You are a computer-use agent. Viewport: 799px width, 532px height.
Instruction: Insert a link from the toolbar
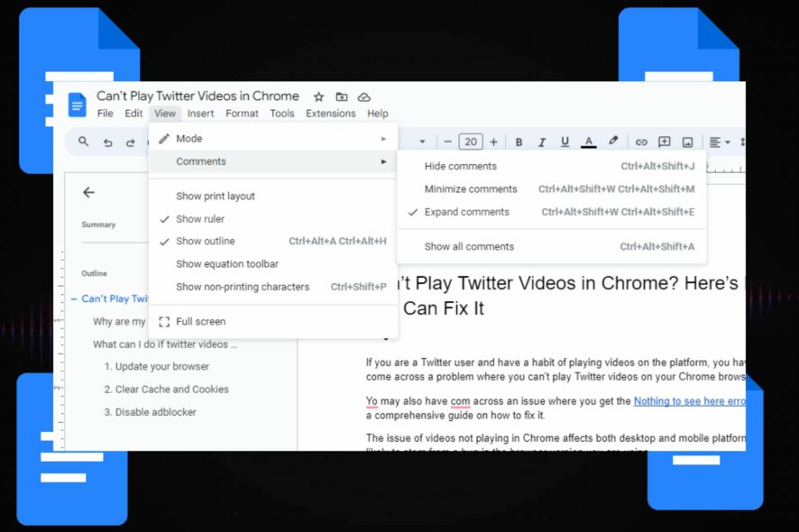pos(641,142)
